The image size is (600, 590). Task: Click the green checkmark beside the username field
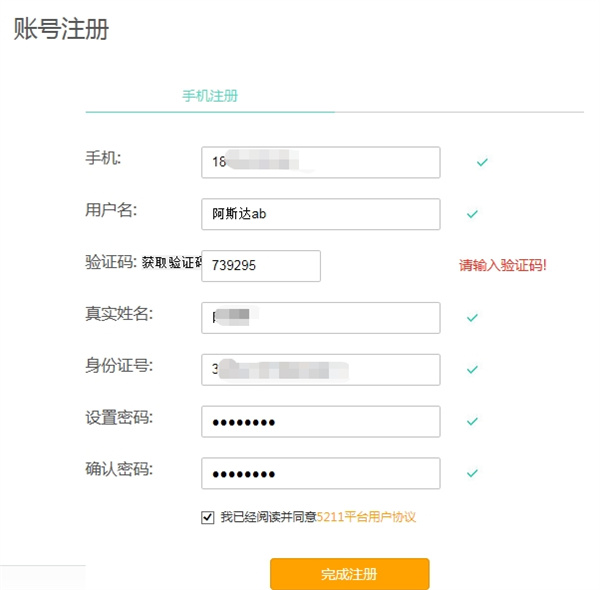click(x=472, y=214)
